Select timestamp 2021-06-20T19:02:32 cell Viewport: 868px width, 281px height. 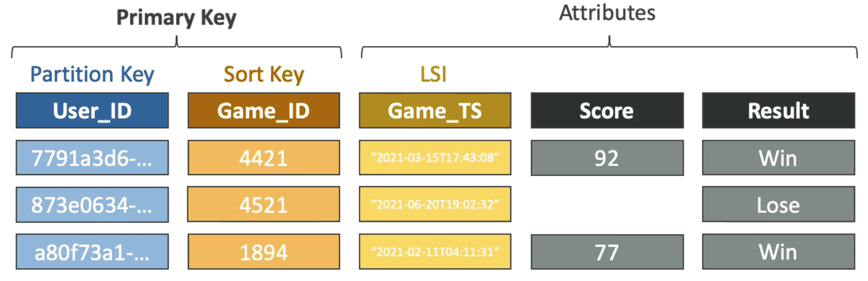[x=435, y=204]
